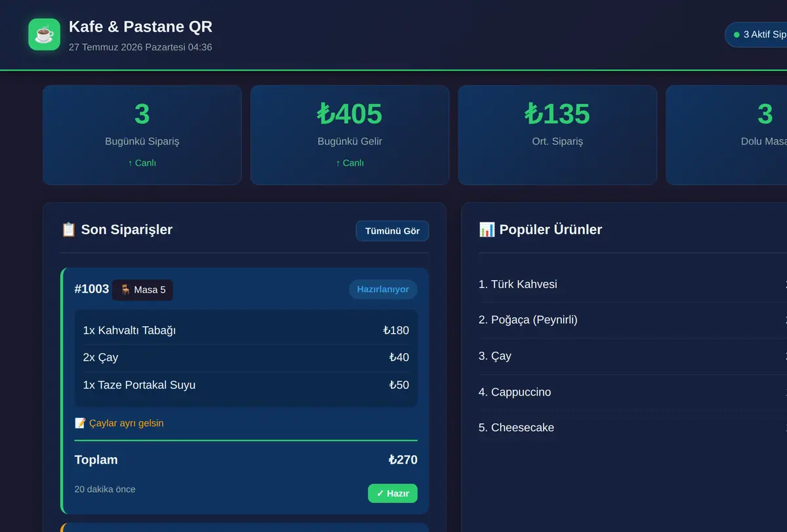Select the 2x Çay order line

pyautogui.click(x=246, y=358)
